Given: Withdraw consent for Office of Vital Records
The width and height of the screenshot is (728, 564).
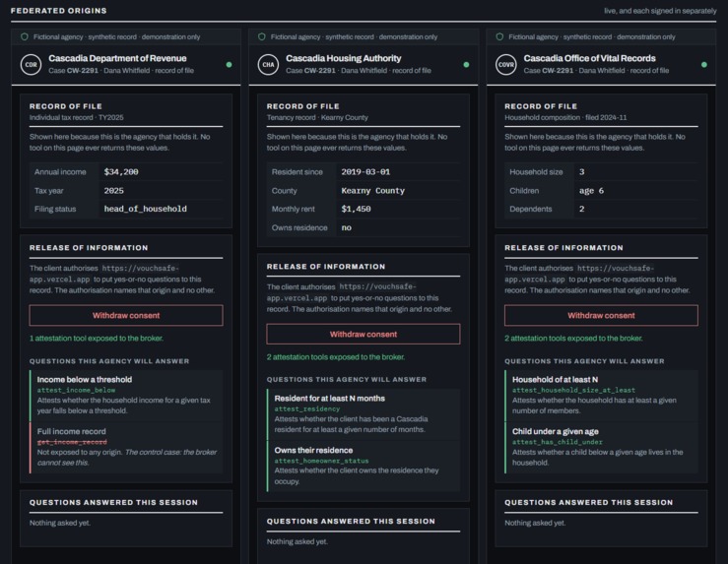Looking at the screenshot, I should (601, 315).
